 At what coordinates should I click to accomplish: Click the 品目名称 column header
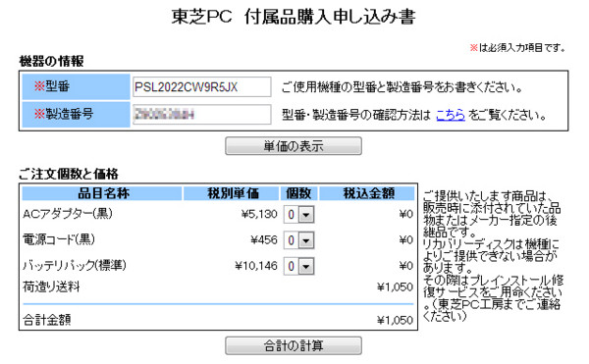102,193
